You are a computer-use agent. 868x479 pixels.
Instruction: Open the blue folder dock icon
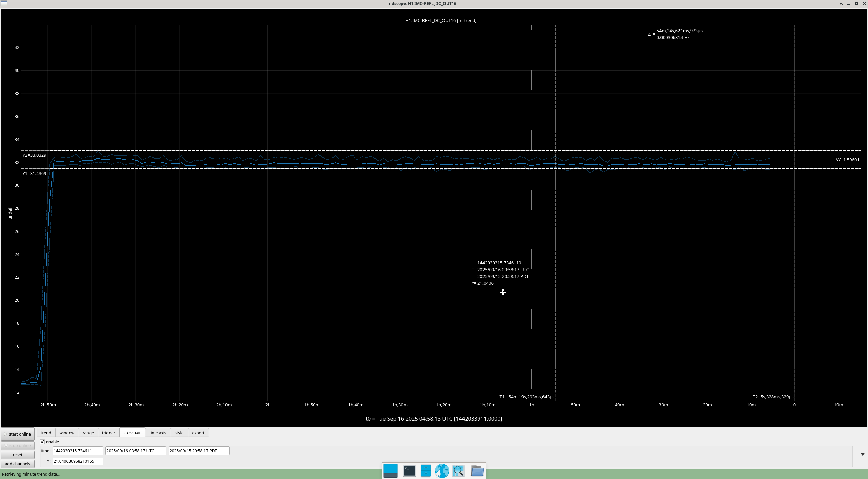tap(477, 471)
